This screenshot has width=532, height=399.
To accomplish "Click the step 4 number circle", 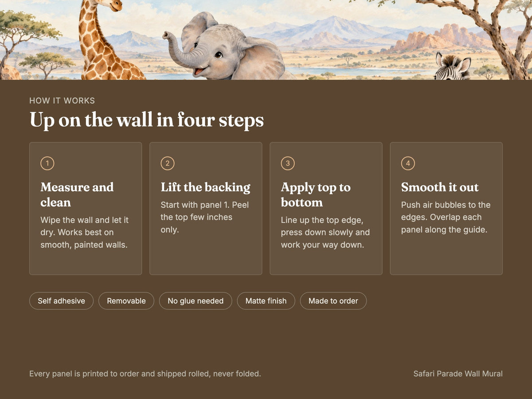I will (408, 164).
